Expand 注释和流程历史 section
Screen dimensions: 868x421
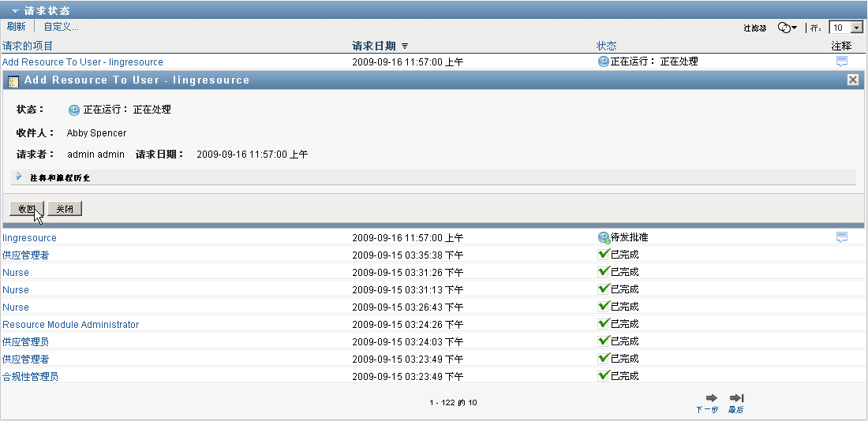point(19,177)
